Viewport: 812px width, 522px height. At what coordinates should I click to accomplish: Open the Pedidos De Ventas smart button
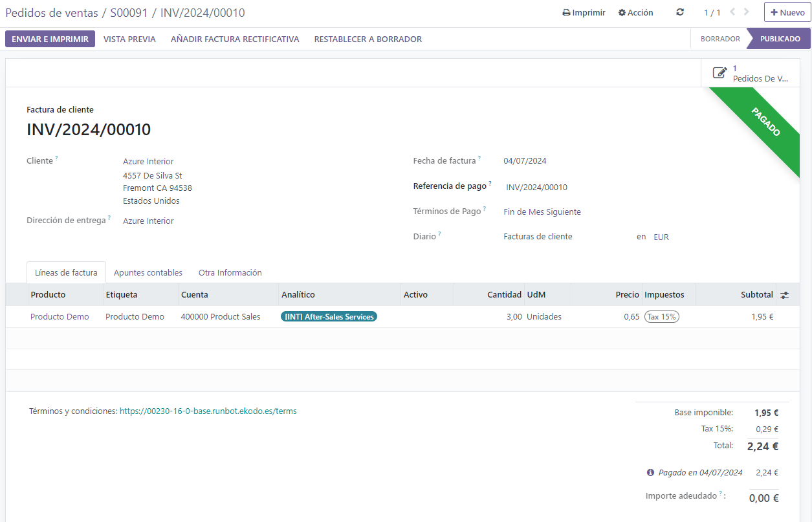point(751,73)
